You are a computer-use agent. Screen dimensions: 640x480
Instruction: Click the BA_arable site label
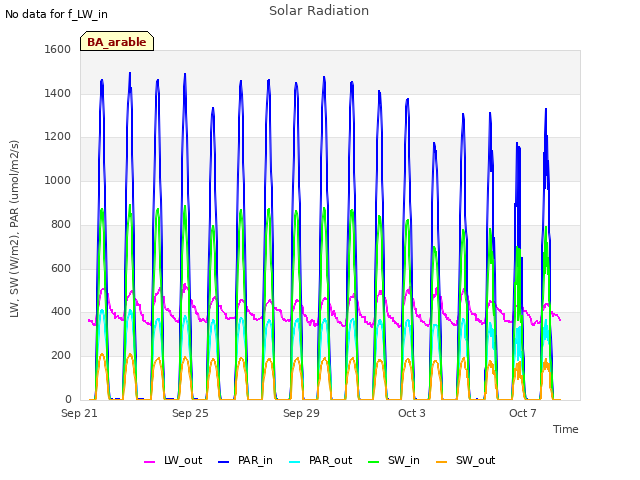[117, 41]
